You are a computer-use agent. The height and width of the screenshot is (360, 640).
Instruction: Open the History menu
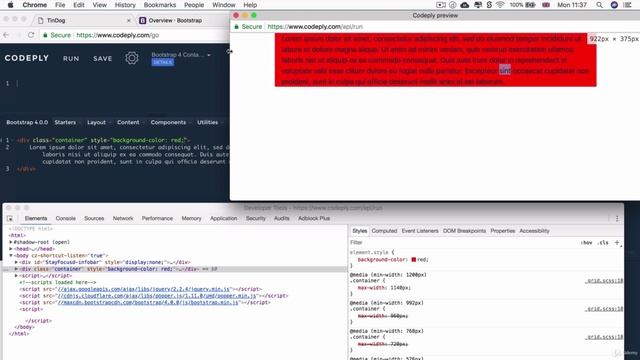[x=125, y=5]
